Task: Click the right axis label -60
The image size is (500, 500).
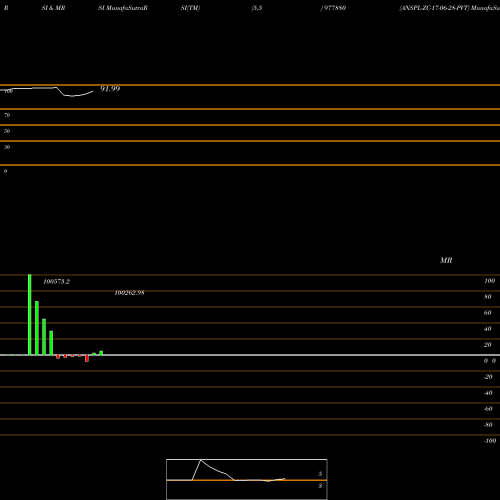Action: [x=488, y=409]
